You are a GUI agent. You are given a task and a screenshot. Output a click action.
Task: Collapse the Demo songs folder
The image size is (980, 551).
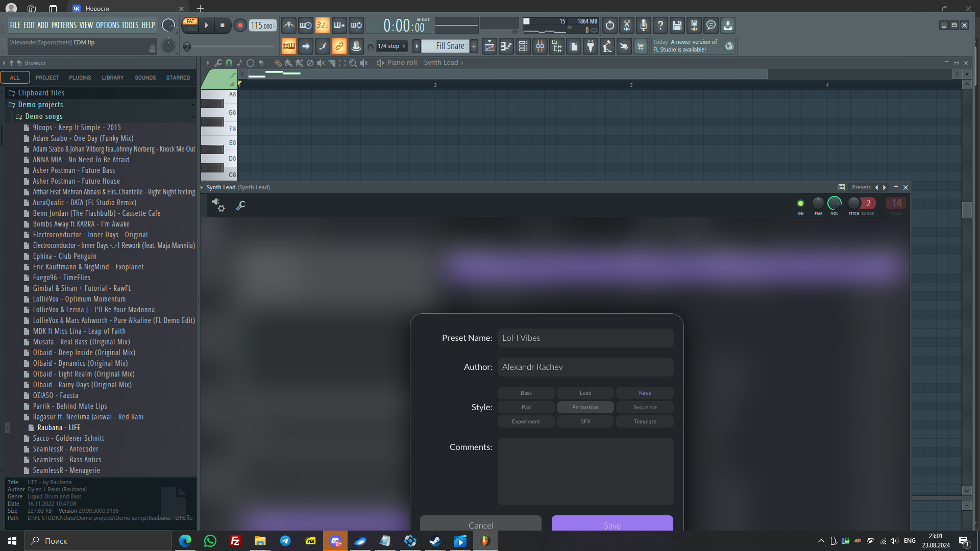click(44, 116)
